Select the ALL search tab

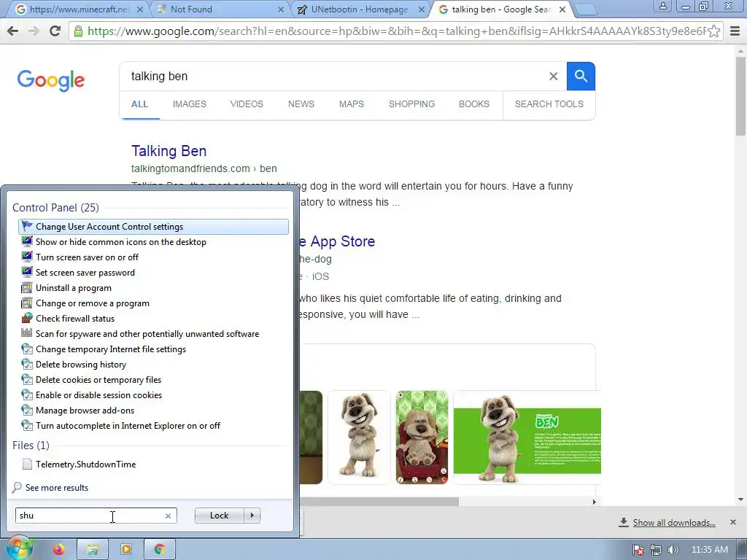139,104
